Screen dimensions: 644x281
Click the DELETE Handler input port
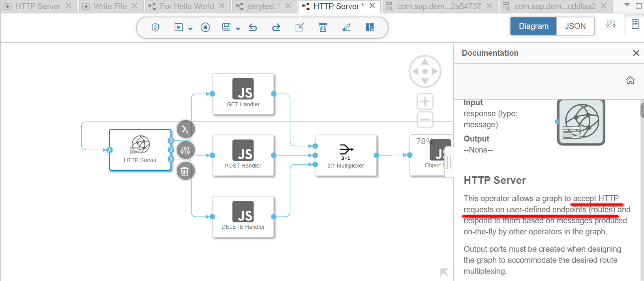tap(212, 217)
